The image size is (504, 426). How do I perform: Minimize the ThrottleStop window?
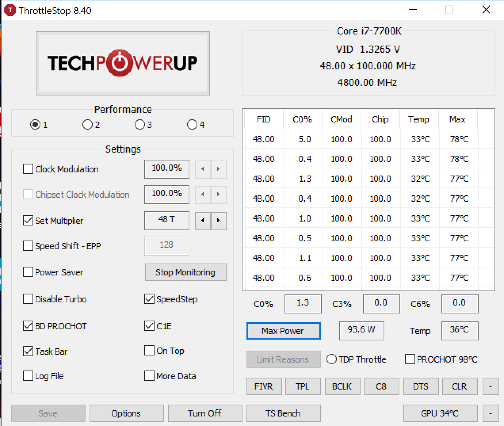click(413, 10)
